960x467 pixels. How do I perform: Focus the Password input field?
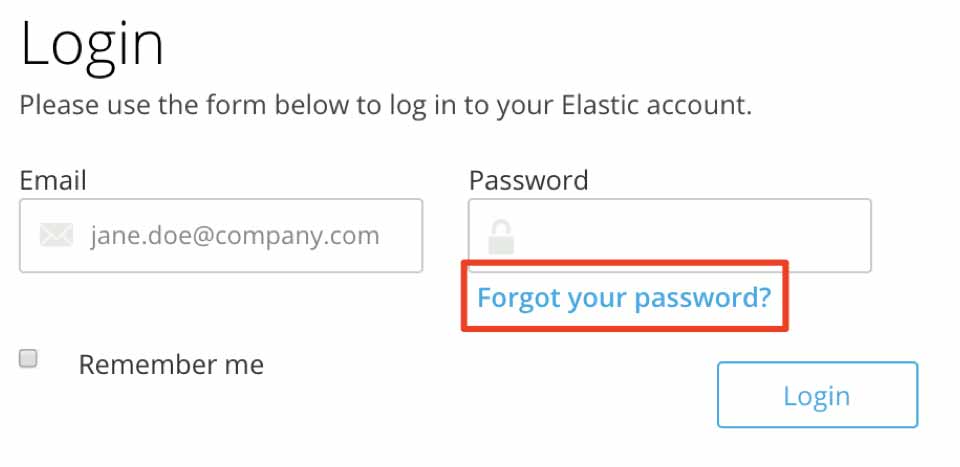point(670,236)
